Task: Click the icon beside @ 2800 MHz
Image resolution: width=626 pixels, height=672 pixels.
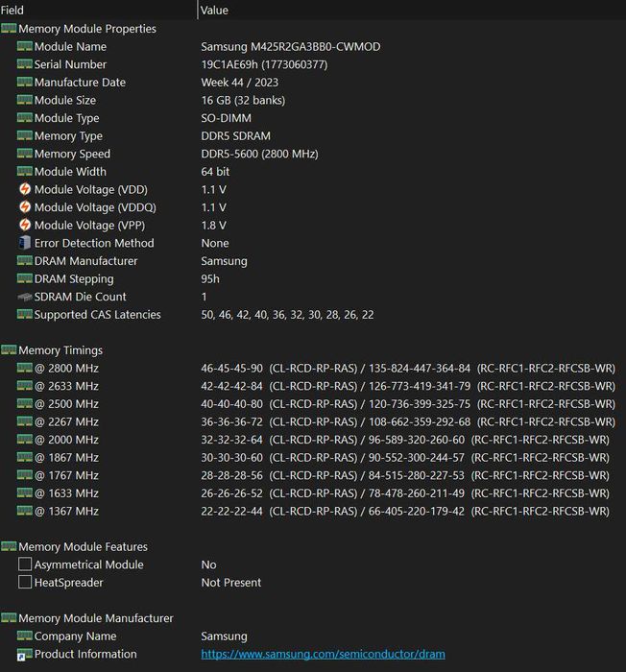Action: (24, 368)
